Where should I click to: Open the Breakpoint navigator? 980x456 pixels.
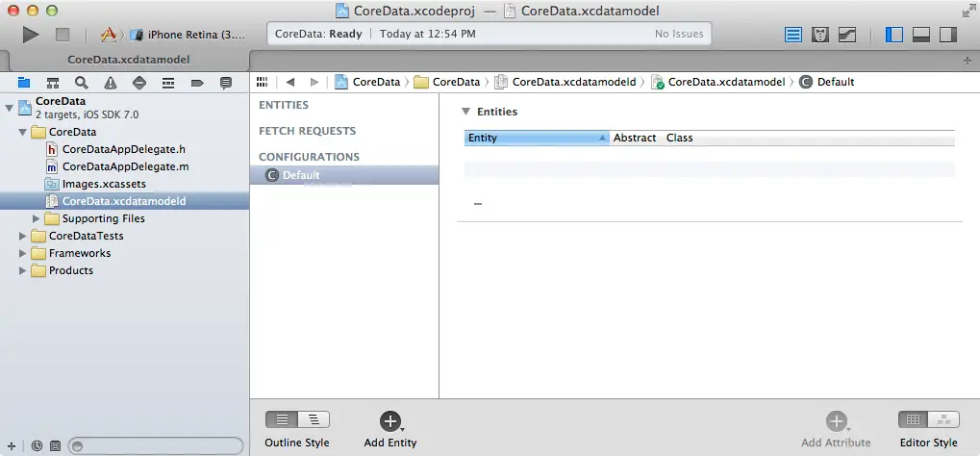(x=197, y=83)
